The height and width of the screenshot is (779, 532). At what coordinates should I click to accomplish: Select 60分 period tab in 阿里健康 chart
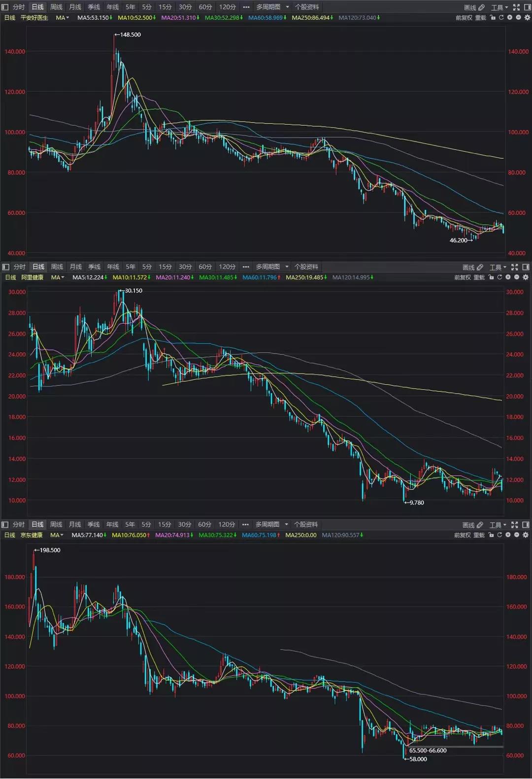[x=205, y=267]
